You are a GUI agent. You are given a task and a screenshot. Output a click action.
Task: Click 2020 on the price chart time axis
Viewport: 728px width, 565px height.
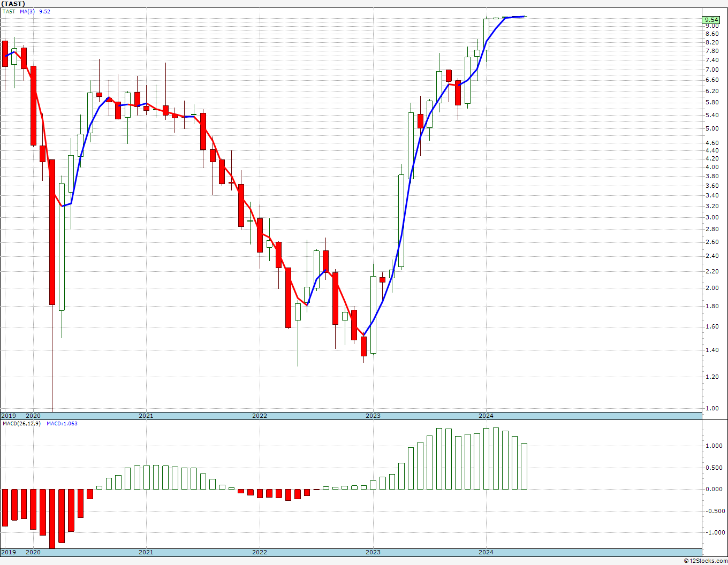[33, 416]
